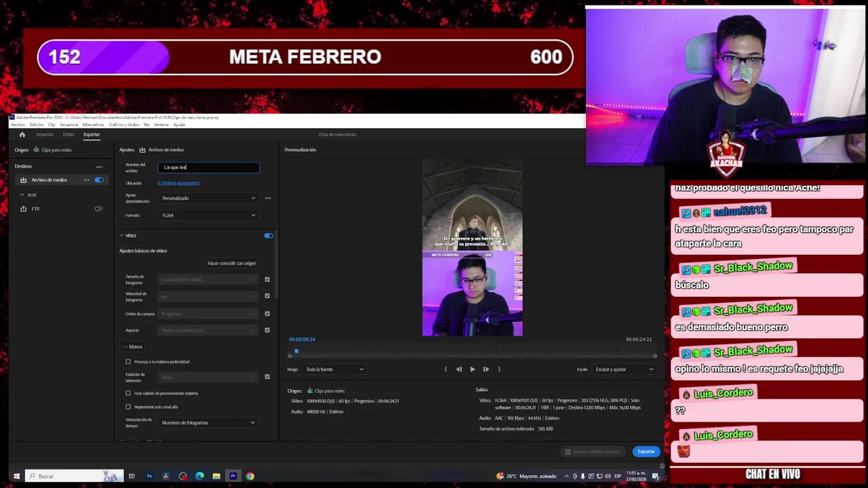Open the Secuencia menu
The width and height of the screenshot is (868, 488).
[x=69, y=125]
